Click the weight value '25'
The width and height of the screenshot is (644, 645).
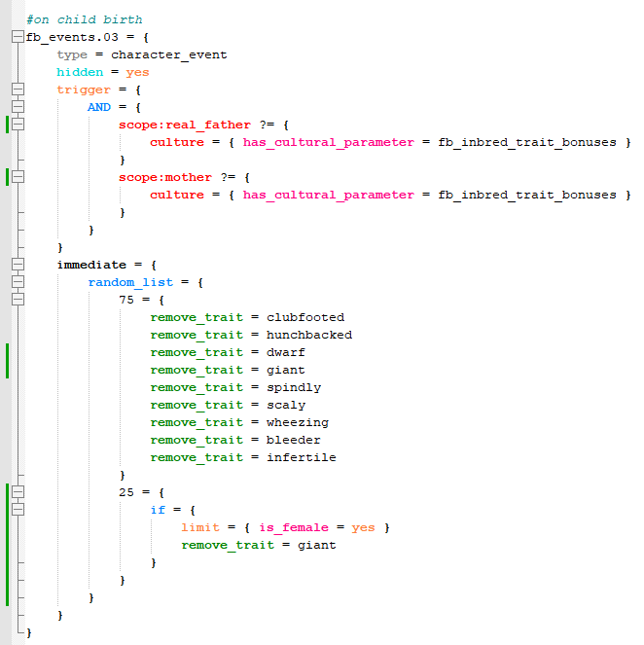[x=126, y=492]
